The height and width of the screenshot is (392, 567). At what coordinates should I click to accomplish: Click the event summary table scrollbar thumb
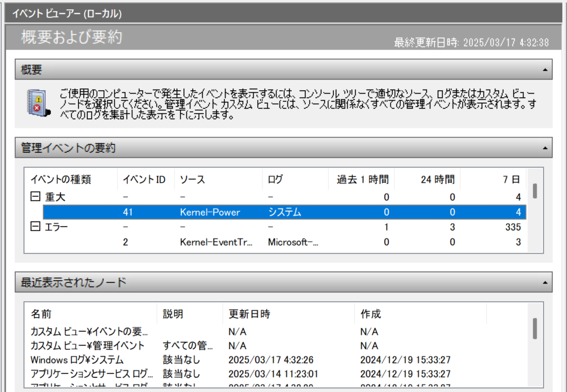[x=535, y=190]
